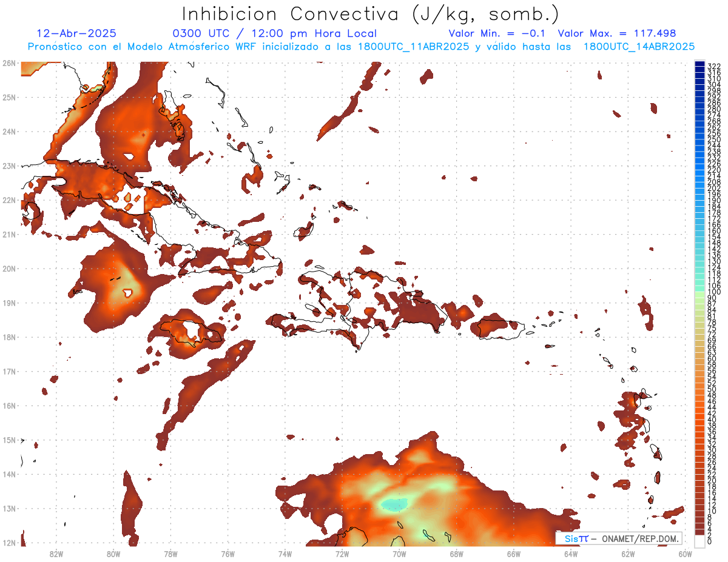Click the '322' color scale value
Viewport: 728px width, 562px height.
[713, 66]
